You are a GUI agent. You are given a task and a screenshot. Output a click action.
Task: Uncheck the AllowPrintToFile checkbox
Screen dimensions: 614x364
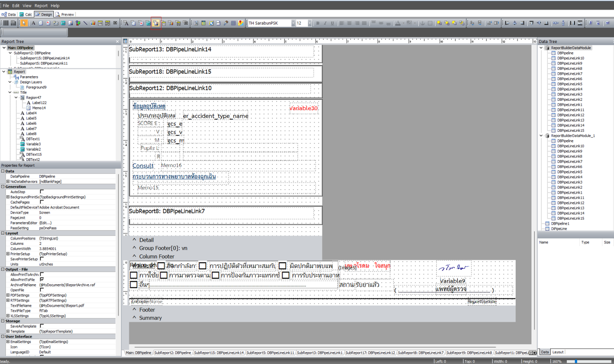(42, 279)
